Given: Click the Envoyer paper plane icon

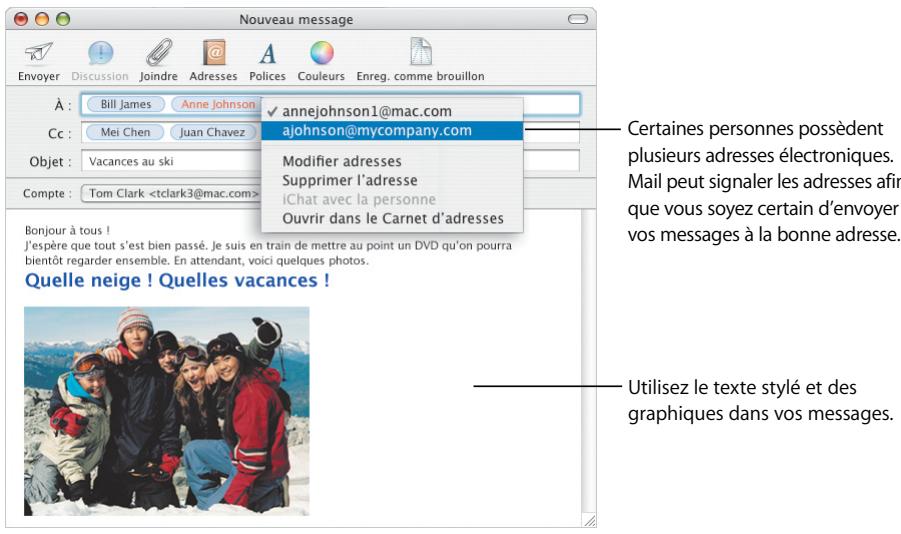Looking at the screenshot, I should pos(38,53).
